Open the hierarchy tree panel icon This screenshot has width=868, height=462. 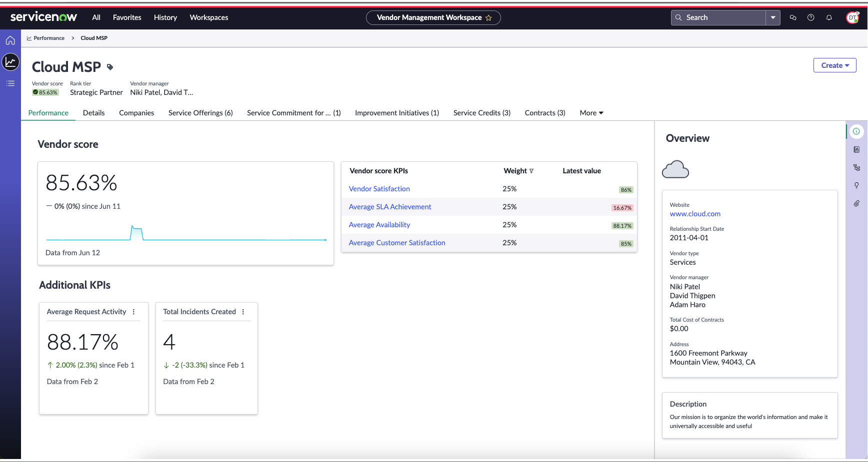point(856,167)
